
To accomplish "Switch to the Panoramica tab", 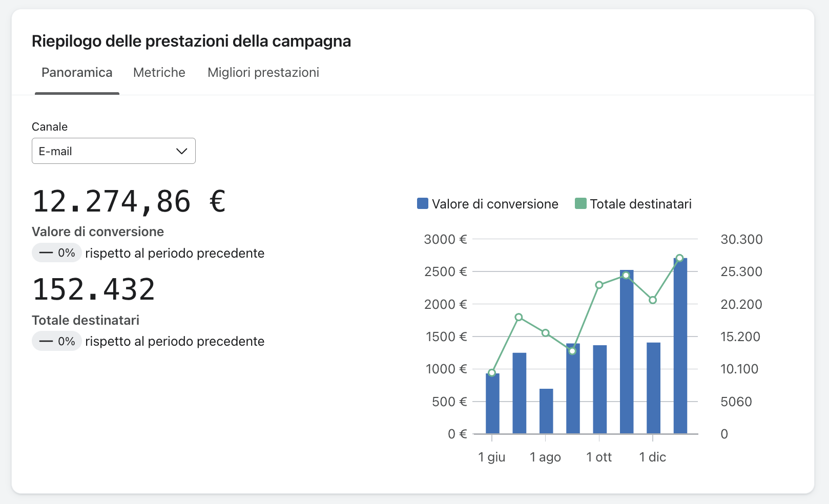I will click(x=77, y=73).
